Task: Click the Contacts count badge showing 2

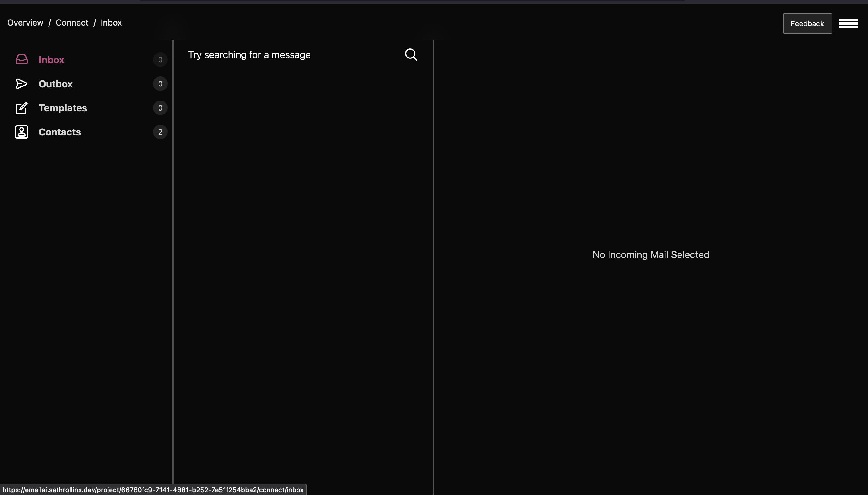Action: [160, 132]
